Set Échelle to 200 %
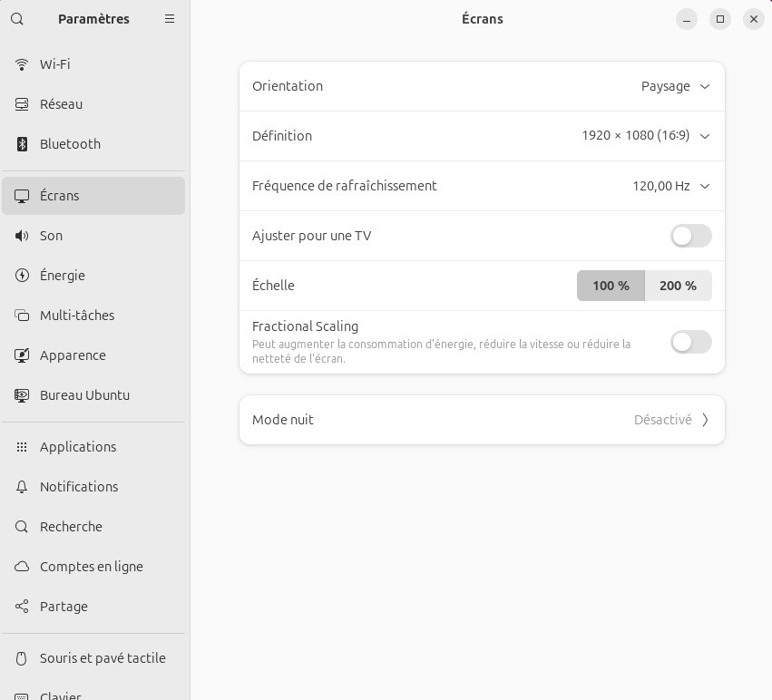Screen dimensions: 772x700 [678, 286]
